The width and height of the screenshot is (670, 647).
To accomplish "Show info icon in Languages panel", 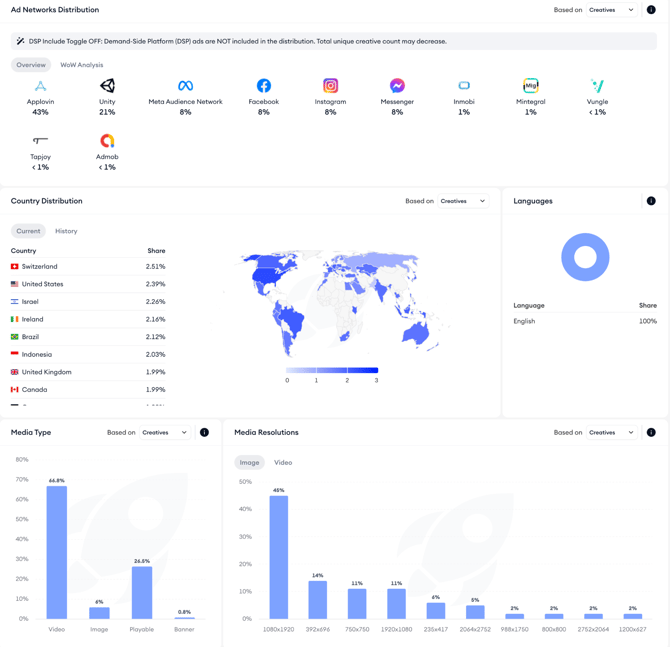I will (x=651, y=201).
